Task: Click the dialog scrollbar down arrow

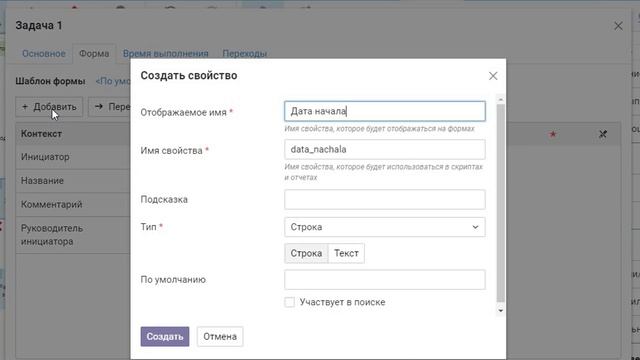Action: coord(500,311)
